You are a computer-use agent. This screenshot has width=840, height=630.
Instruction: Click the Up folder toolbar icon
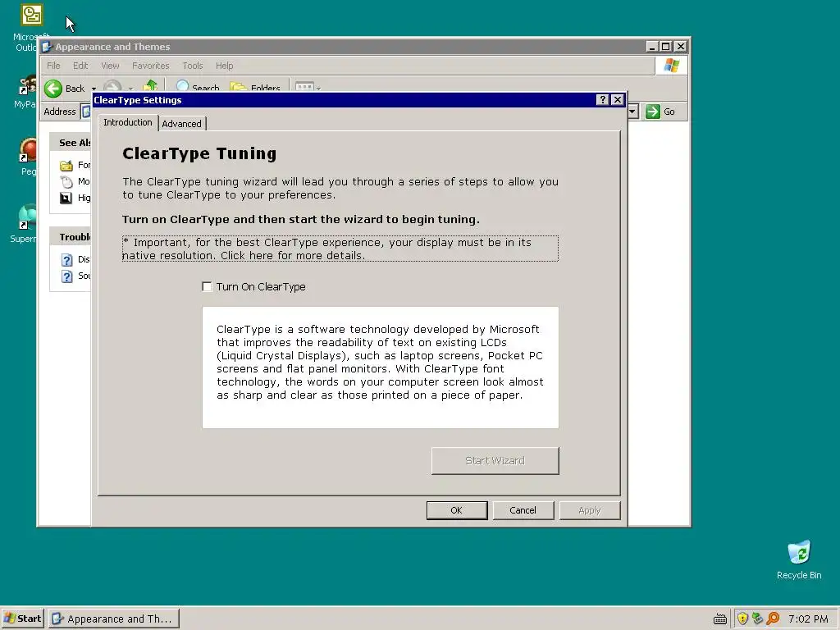coord(151,85)
